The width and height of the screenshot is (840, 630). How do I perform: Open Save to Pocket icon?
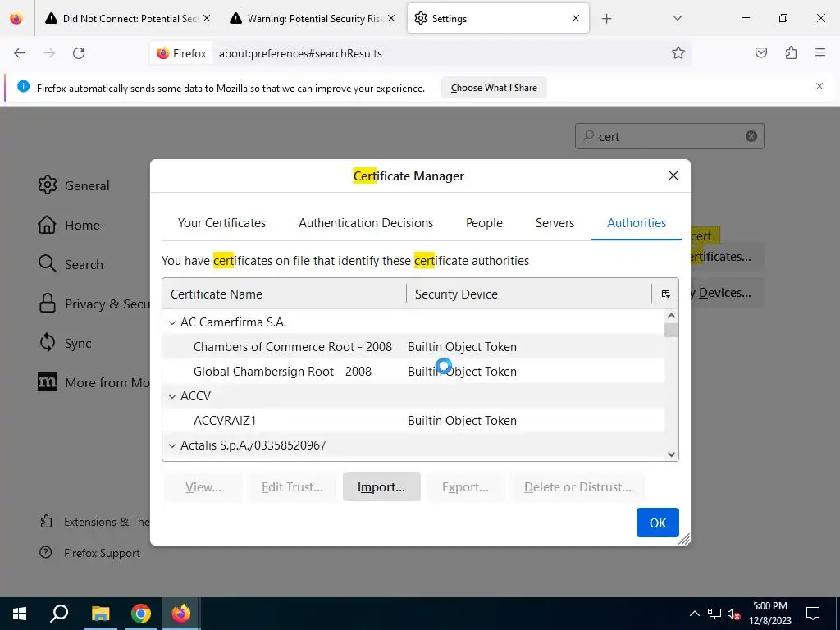pyautogui.click(x=760, y=52)
